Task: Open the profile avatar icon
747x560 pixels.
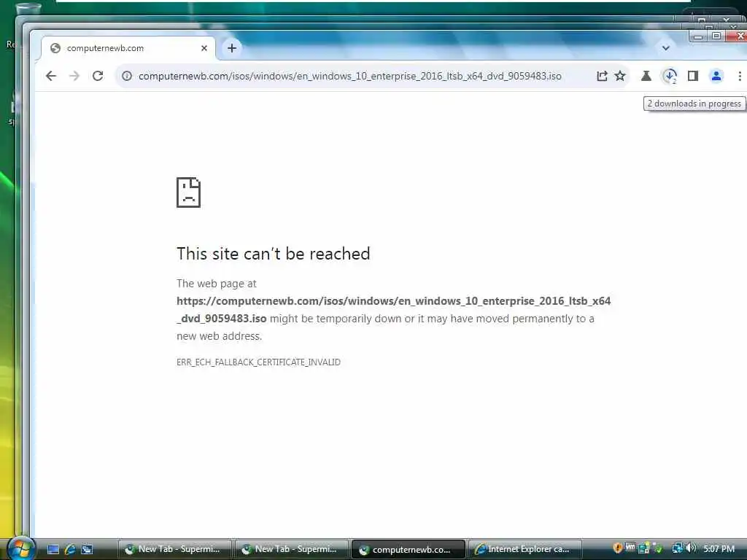Action: [x=716, y=76]
